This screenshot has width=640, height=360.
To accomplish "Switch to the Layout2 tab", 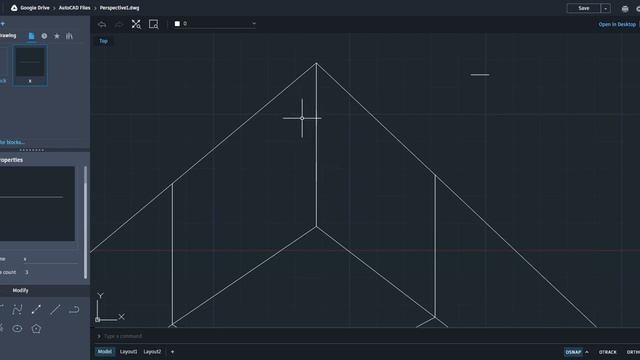I will pos(152,352).
